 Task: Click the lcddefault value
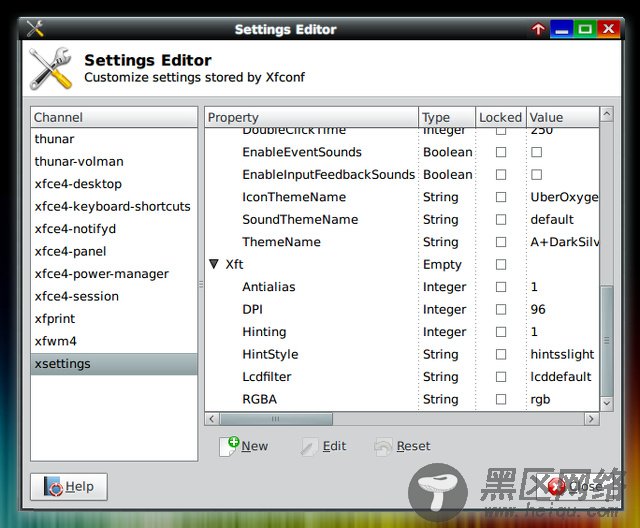tap(561, 377)
